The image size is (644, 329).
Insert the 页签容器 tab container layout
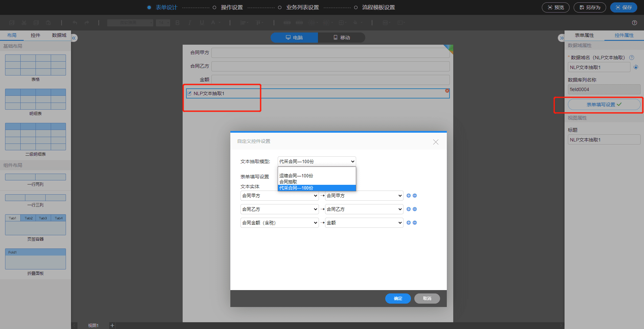pyautogui.click(x=36, y=225)
